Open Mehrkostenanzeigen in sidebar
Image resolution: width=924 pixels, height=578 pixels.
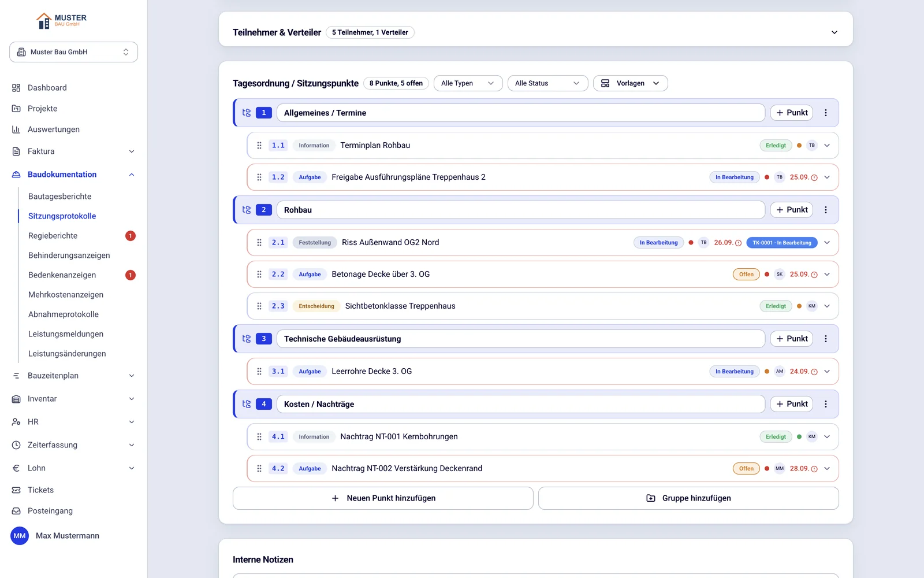(x=66, y=295)
